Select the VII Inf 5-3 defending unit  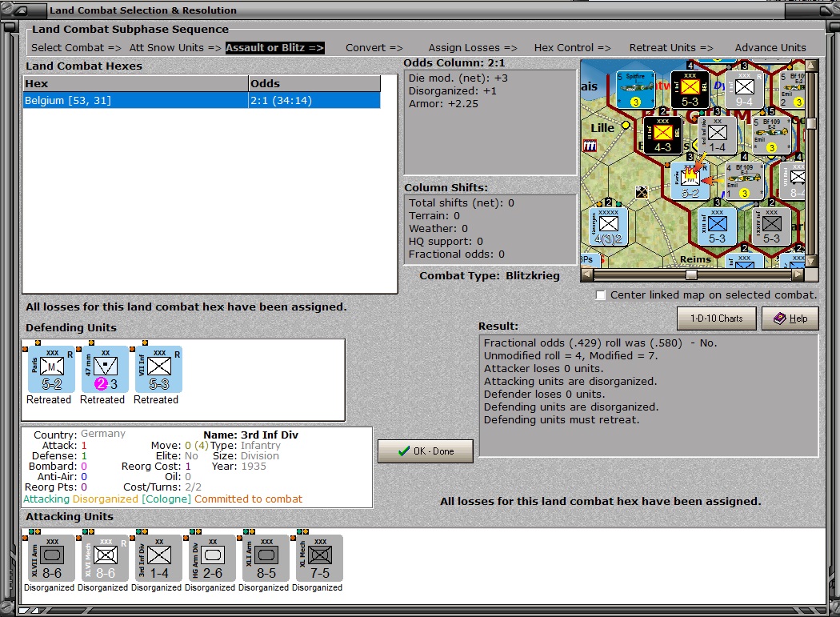[158, 370]
